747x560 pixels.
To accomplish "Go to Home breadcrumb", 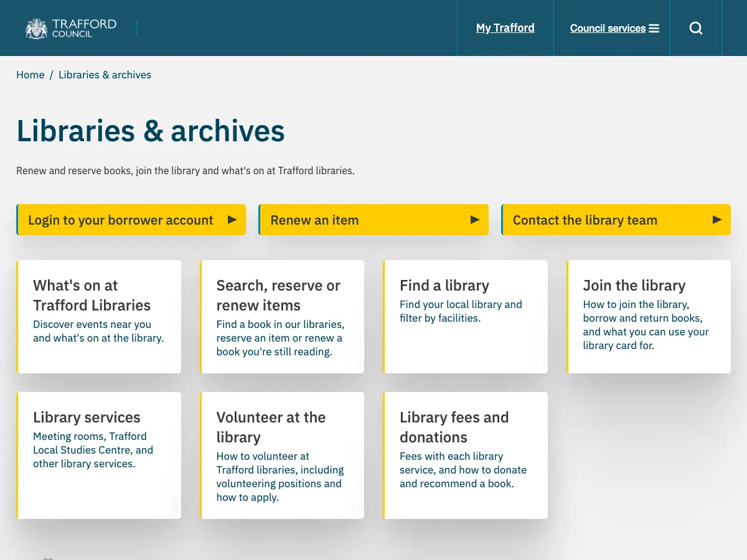I will (31, 75).
